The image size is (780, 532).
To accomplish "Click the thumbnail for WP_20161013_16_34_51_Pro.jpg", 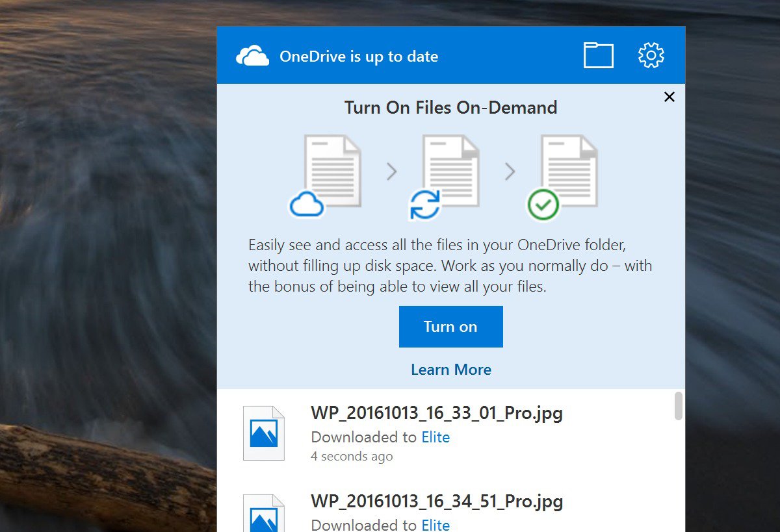I will pos(263,515).
